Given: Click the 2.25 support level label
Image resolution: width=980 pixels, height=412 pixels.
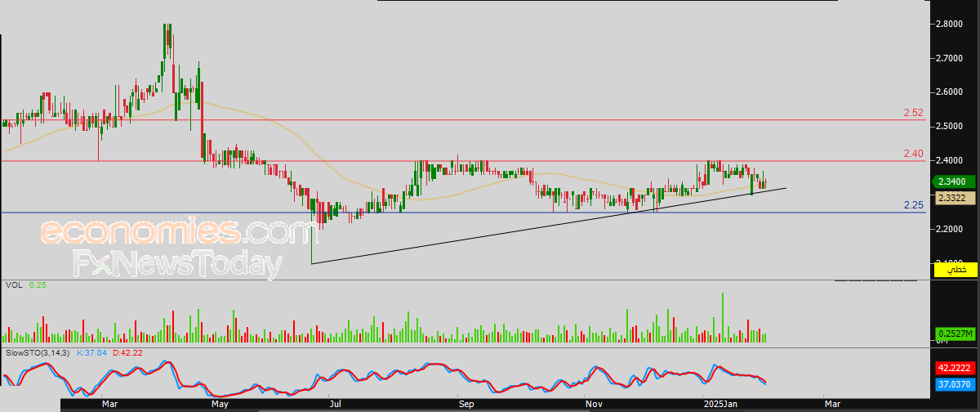Looking at the screenshot, I should coord(913,205).
